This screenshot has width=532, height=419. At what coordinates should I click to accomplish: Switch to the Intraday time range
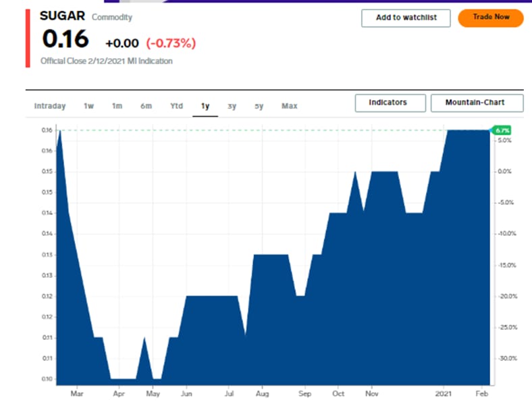50,105
